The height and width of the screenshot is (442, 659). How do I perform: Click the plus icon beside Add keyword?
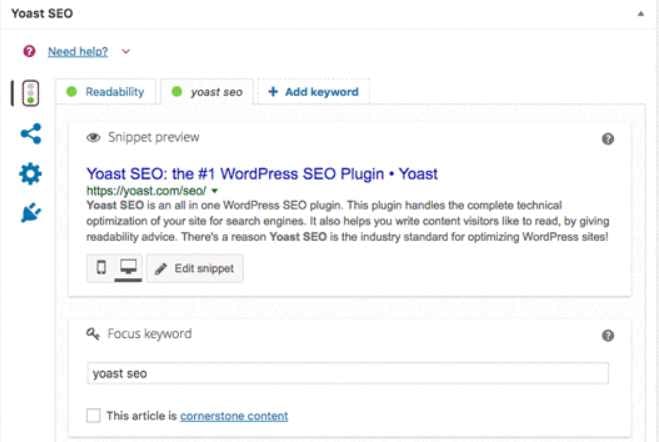point(273,92)
